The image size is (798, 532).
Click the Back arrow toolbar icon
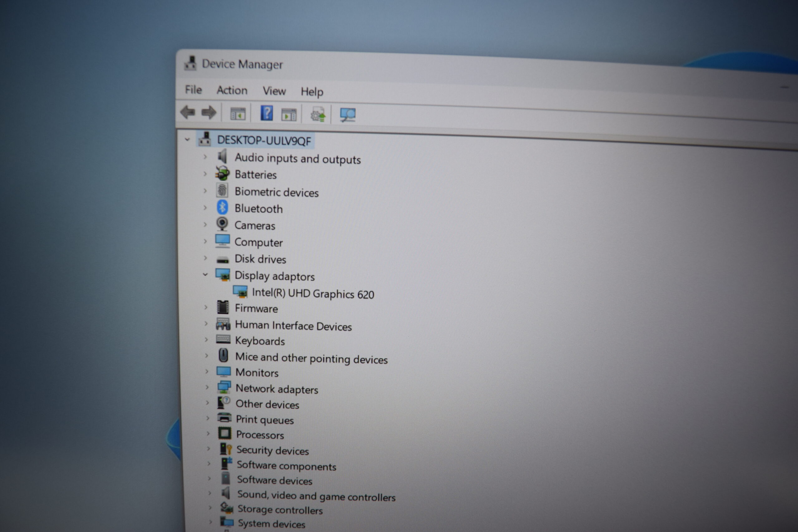point(188,112)
